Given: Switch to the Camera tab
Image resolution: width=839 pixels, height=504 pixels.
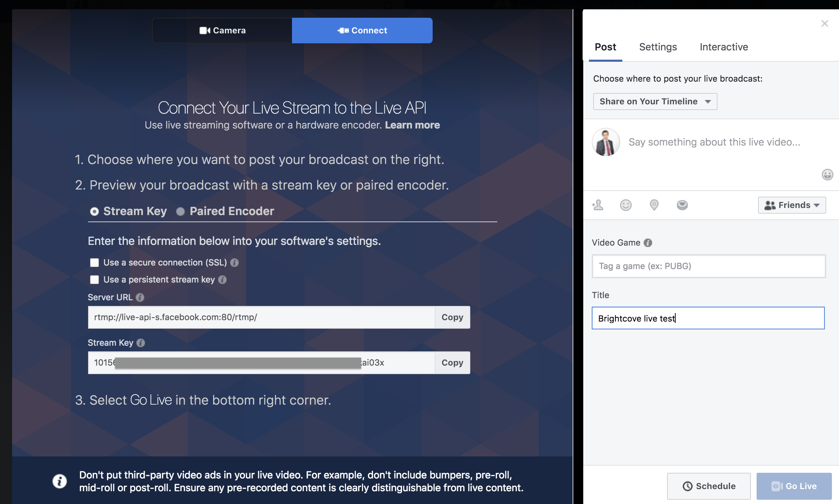Looking at the screenshot, I should [x=222, y=31].
